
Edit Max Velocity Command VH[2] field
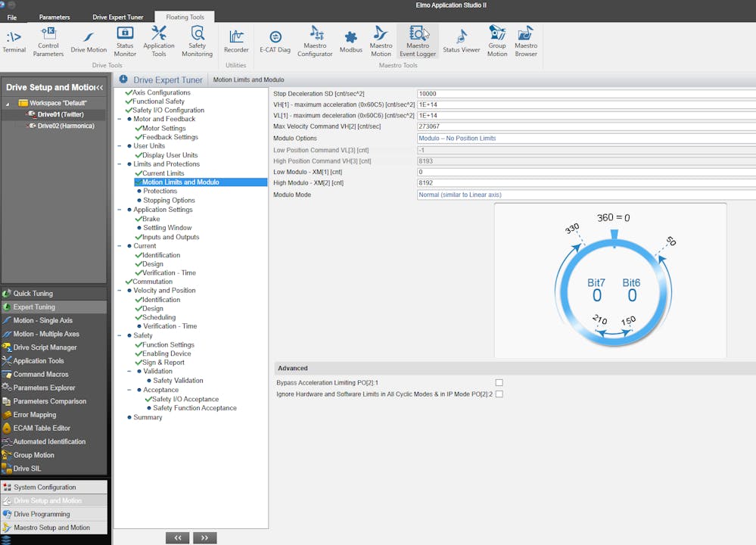586,126
